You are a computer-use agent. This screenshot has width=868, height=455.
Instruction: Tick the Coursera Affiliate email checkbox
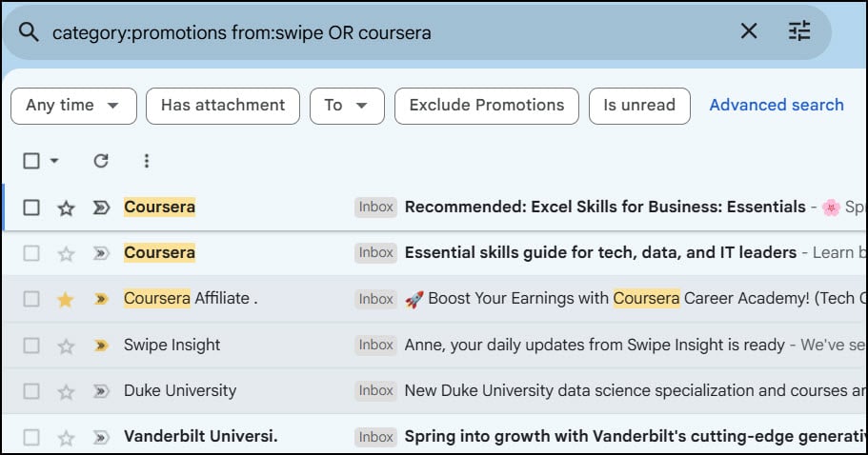(x=31, y=299)
